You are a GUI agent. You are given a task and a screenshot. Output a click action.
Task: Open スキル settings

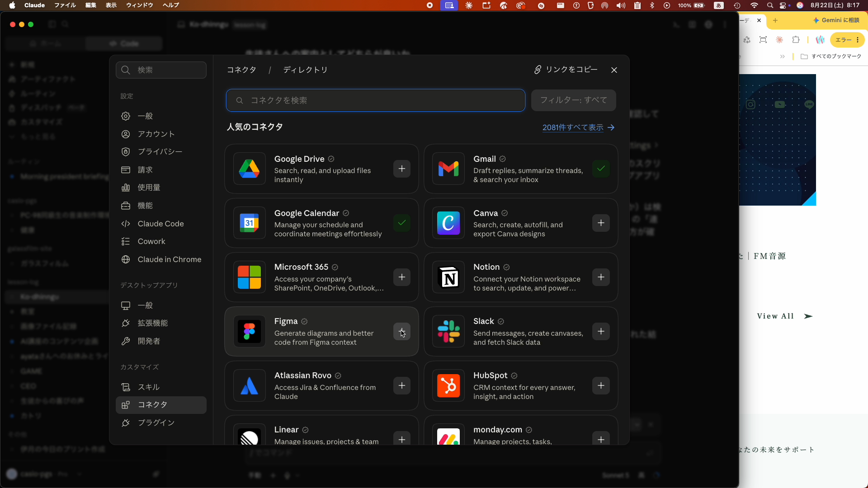click(161, 387)
